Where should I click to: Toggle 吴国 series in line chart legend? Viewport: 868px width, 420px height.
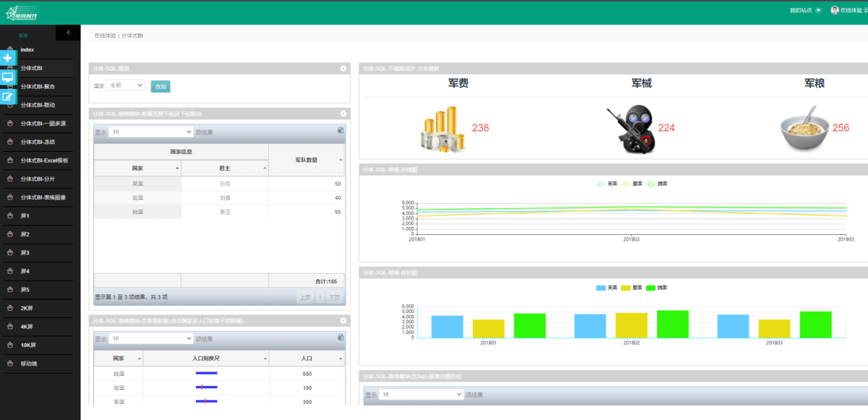click(605, 184)
